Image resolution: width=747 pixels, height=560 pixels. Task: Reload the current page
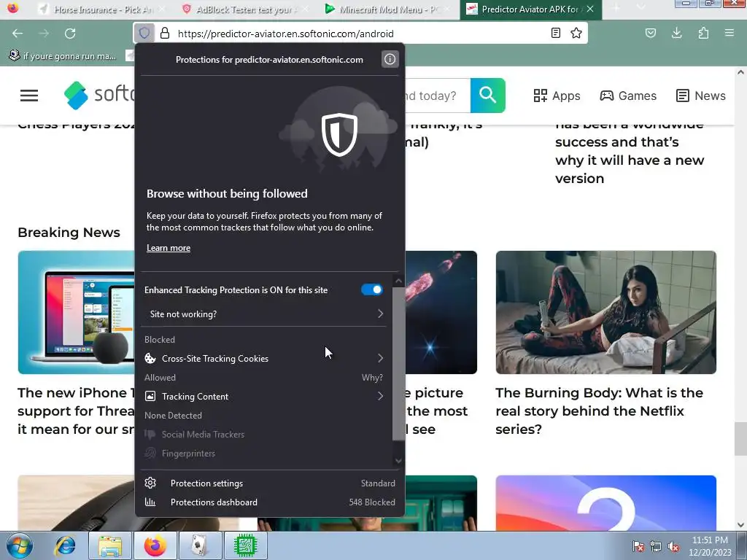[x=70, y=34]
